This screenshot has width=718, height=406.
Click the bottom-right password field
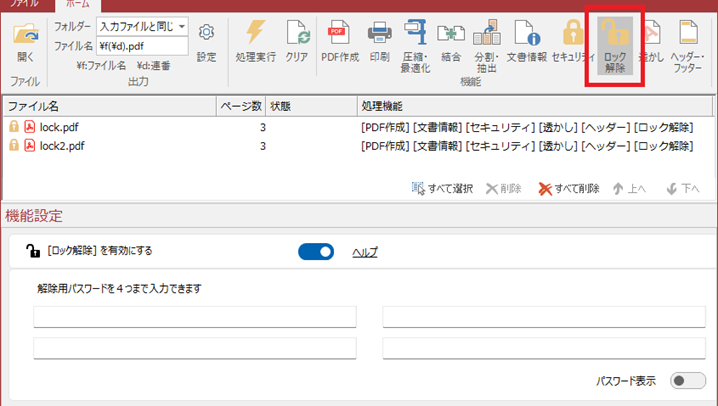(544, 348)
